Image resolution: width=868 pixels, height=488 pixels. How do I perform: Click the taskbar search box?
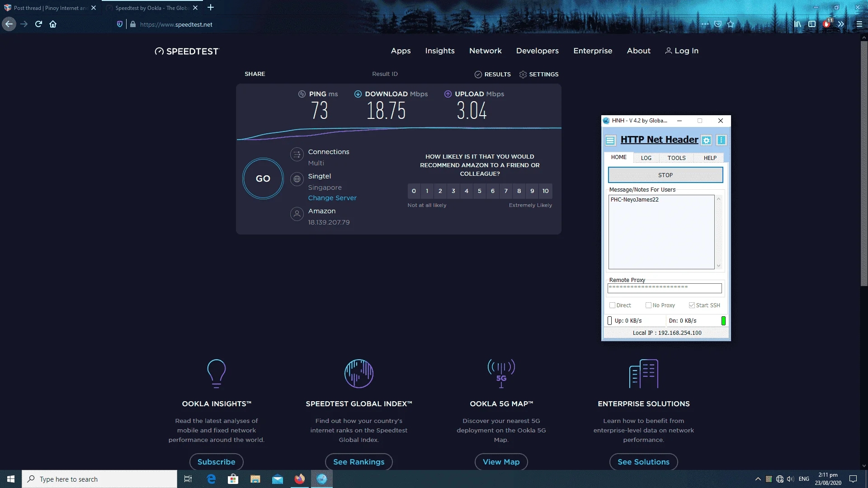coord(99,479)
